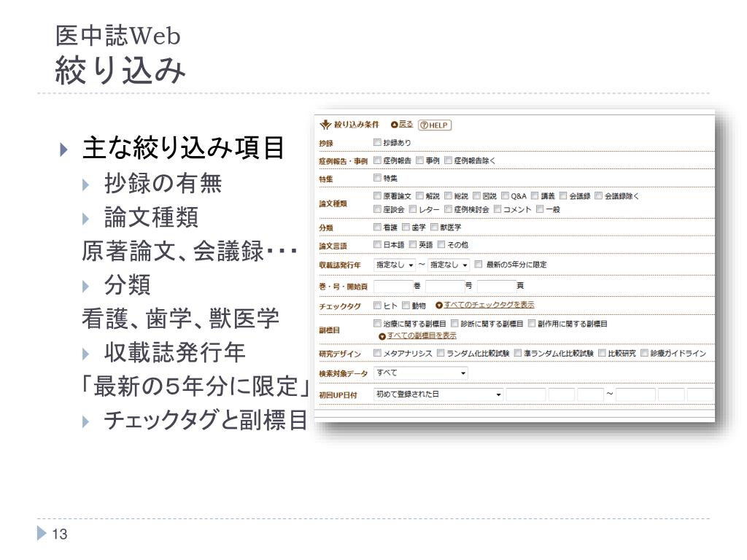Screen dimensions: 747x560
Task: Click the round arrow icon beside 戻る
Action: pyautogui.click(x=394, y=125)
